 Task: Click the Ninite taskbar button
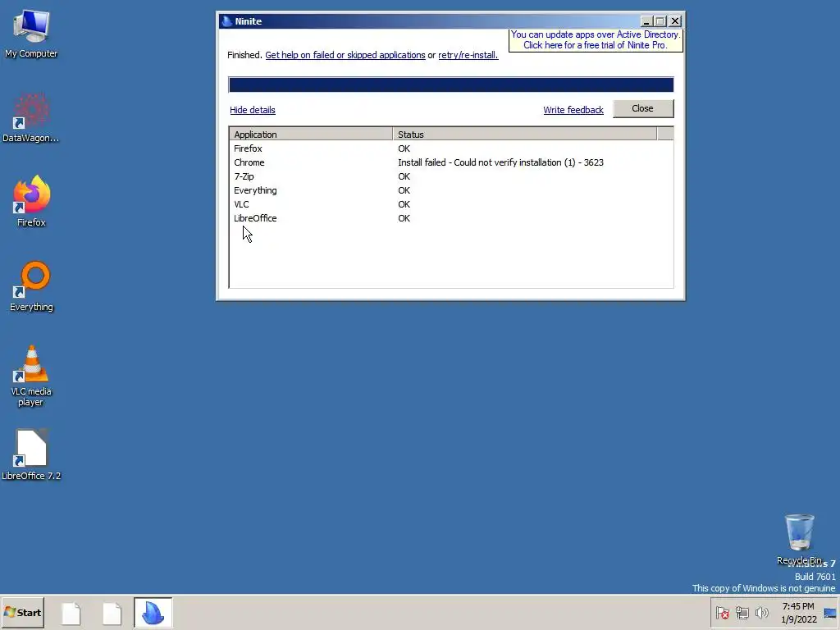click(x=153, y=612)
